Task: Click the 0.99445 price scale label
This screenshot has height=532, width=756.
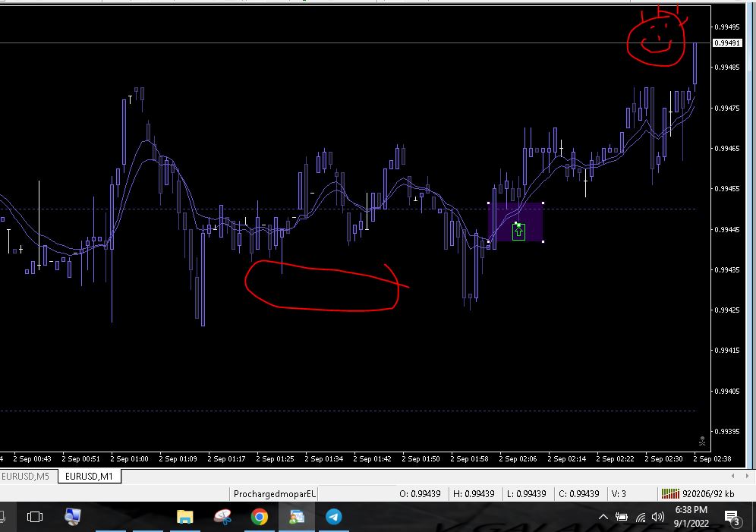Action: [727, 229]
